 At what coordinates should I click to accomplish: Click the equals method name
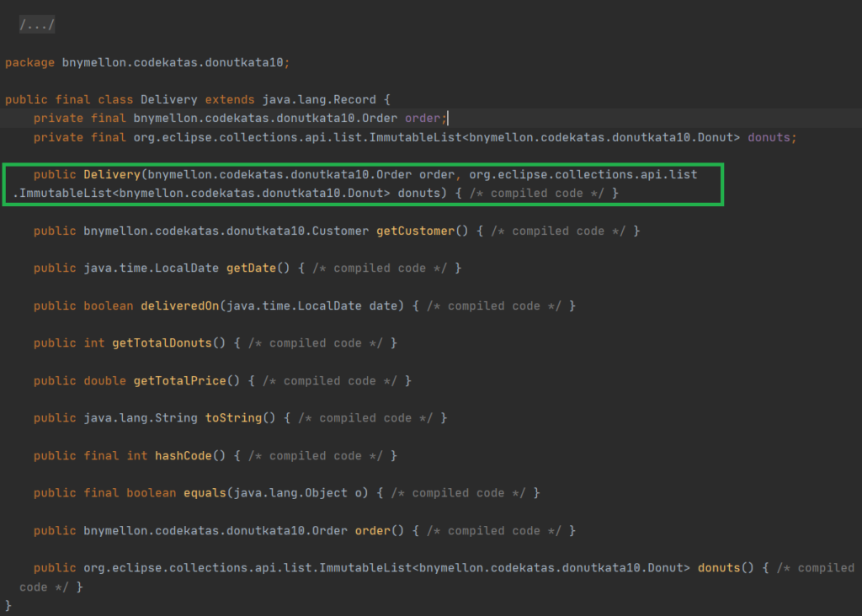205,493
